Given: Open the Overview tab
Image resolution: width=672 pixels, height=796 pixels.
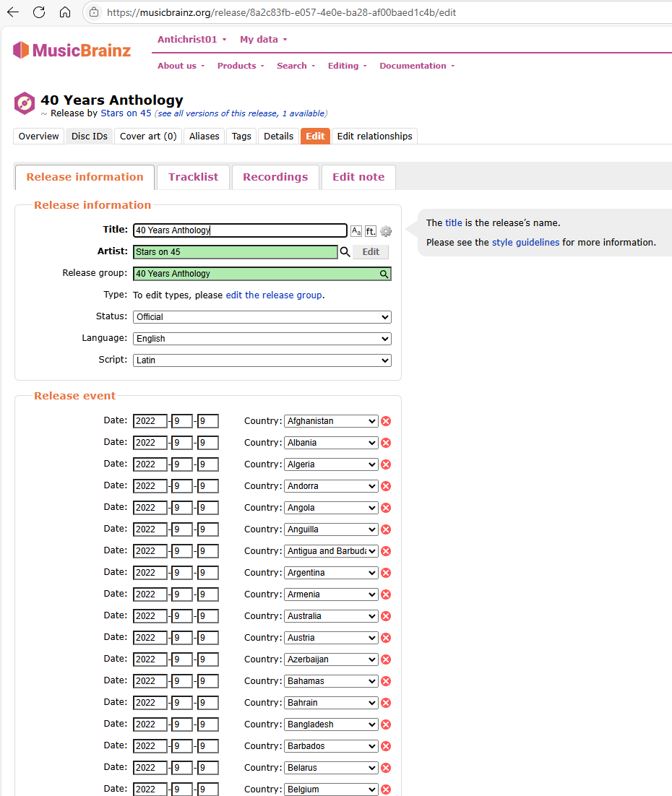Looking at the screenshot, I should pos(38,136).
